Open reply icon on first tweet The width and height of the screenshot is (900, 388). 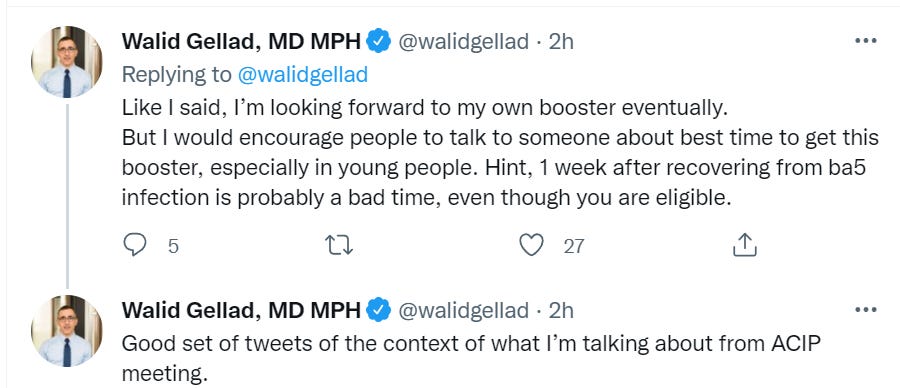coord(135,245)
